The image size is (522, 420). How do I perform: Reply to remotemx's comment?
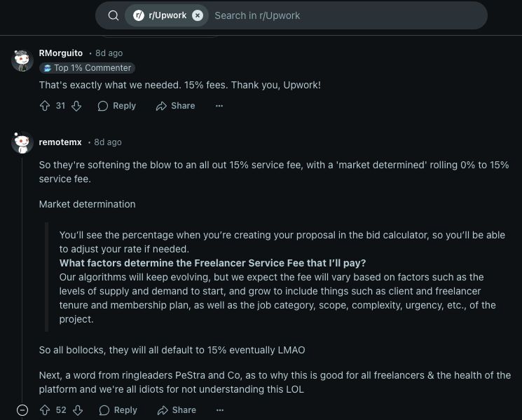click(x=118, y=410)
